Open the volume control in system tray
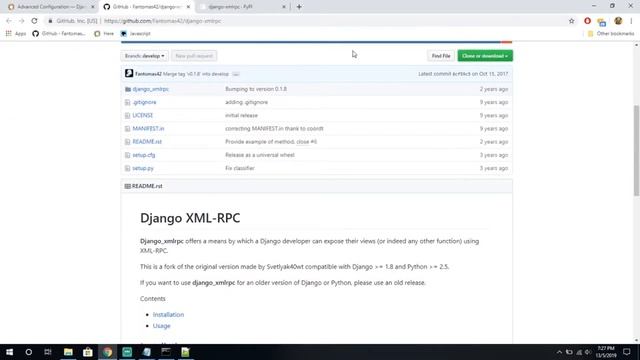 [x=588, y=352]
